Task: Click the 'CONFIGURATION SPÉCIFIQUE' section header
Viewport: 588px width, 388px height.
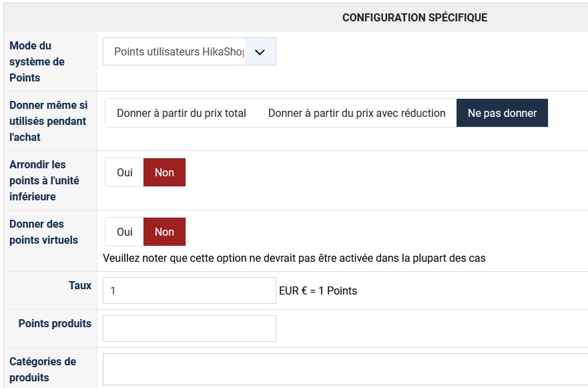Action: pos(414,17)
